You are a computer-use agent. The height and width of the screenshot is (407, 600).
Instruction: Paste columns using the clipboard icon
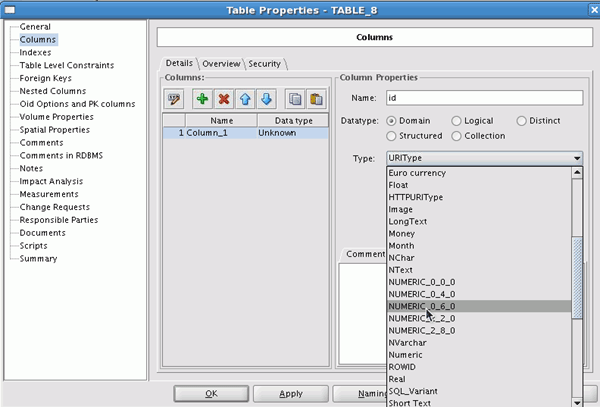point(316,99)
